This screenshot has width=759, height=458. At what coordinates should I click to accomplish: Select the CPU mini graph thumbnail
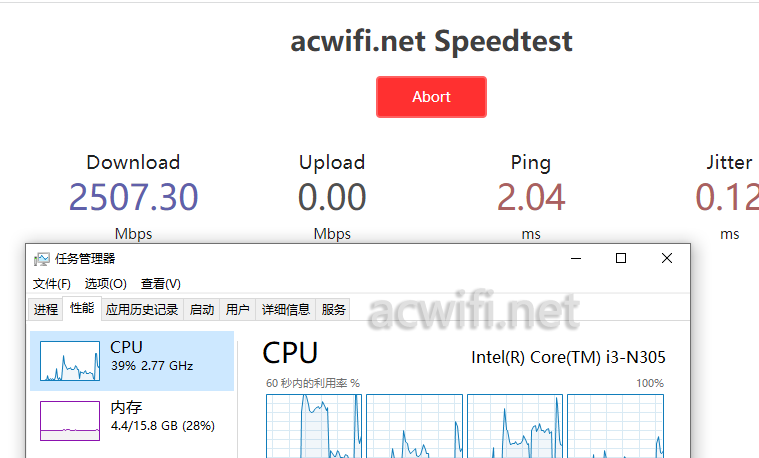point(70,361)
